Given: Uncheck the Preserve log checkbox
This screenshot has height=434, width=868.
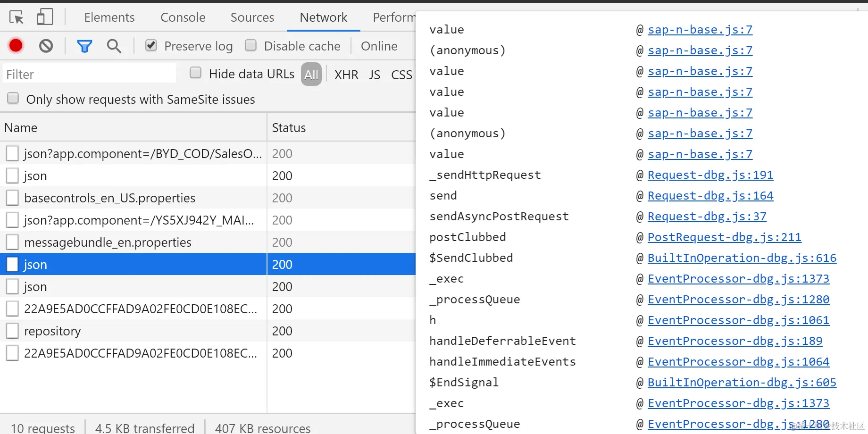Looking at the screenshot, I should (x=151, y=45).
